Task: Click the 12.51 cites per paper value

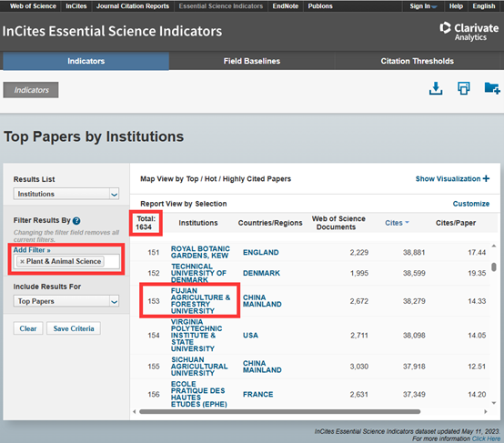Action: coord(477,367)
